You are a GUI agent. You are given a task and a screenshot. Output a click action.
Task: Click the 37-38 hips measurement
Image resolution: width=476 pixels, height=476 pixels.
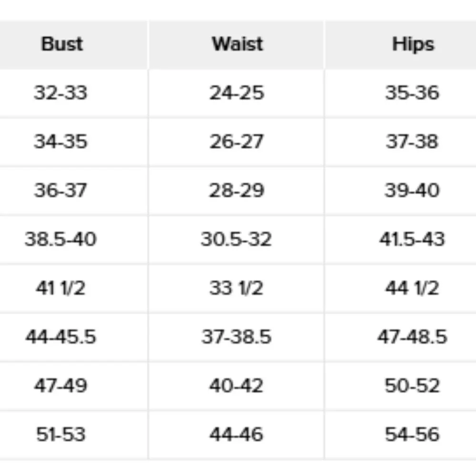(412, 141)
